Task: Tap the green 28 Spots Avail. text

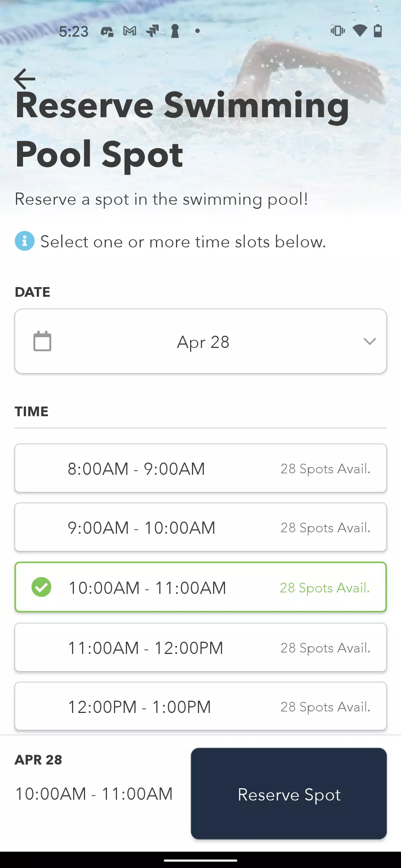Action: 325,588
